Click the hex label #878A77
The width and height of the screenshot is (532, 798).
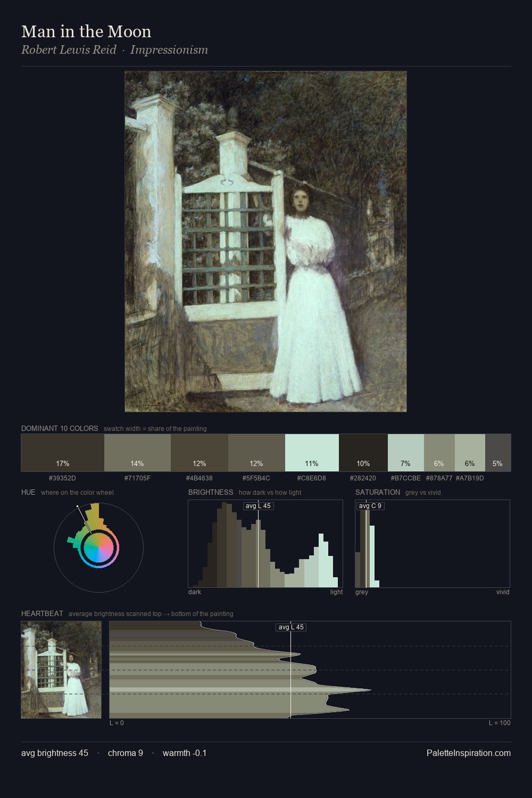(439, 478)
